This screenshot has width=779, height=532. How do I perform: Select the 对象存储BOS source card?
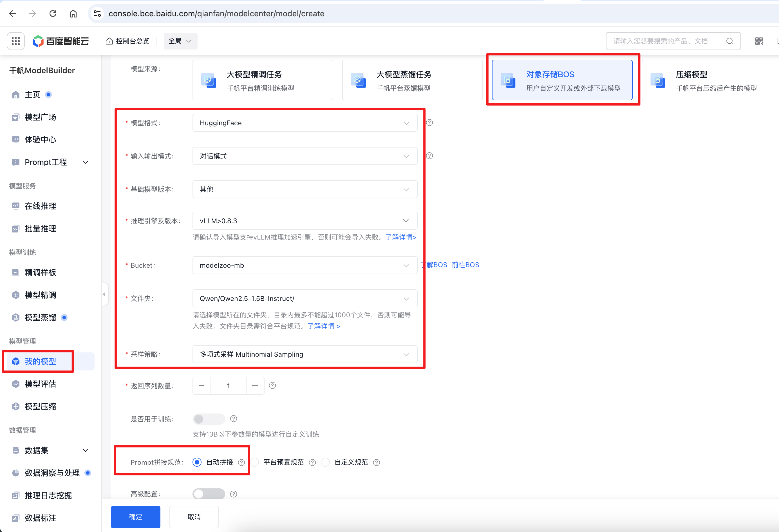(x=562, y=80)
